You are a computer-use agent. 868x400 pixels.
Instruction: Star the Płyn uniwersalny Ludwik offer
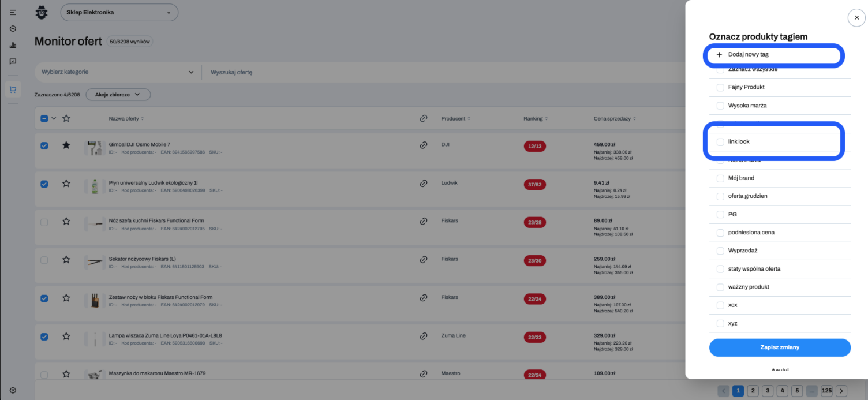click(66, 184)
